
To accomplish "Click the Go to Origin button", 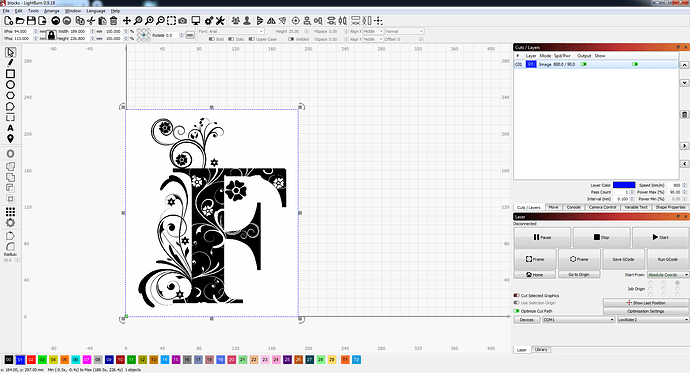I will pos(579,274).
